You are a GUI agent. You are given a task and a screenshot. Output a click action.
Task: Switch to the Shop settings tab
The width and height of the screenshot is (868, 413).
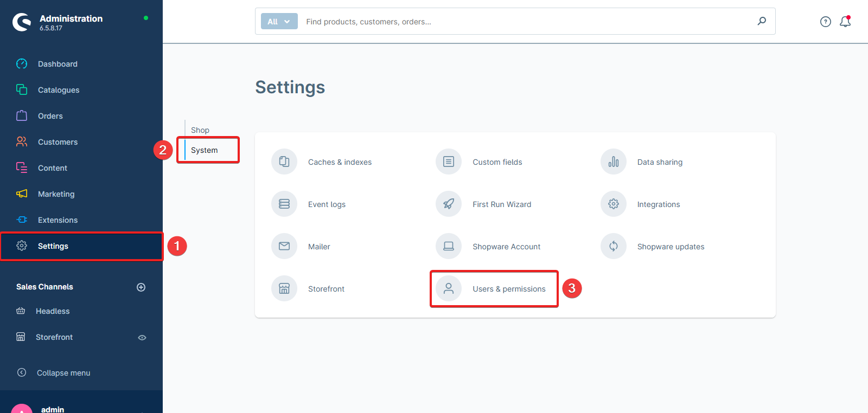coord(200,130)
